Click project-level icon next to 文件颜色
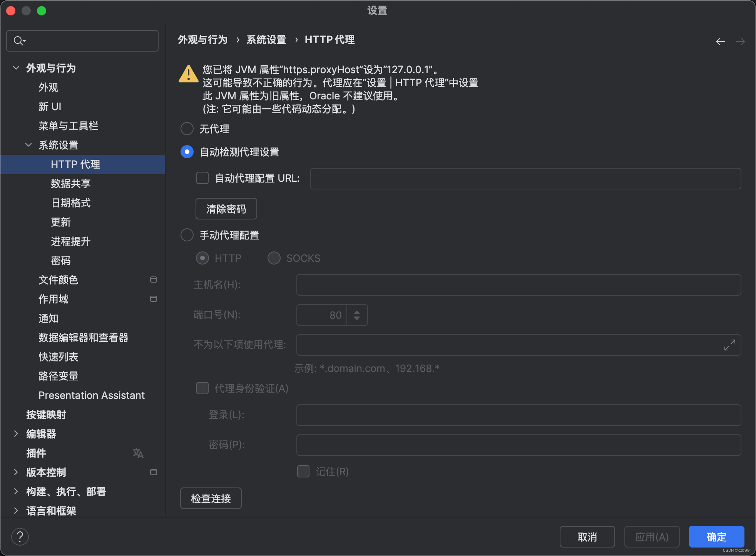The height and width of the screenshot is (556, 756). tap(153, 280)
